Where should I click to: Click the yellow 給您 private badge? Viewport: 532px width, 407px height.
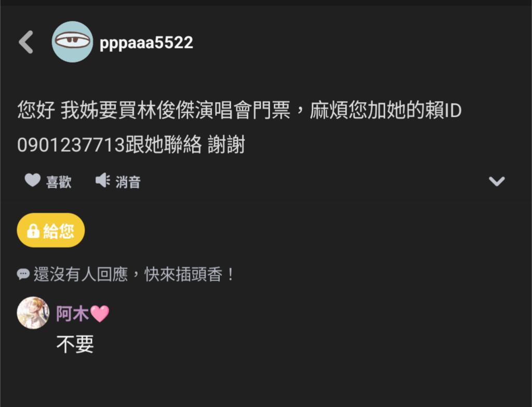(x=51, y=230)
